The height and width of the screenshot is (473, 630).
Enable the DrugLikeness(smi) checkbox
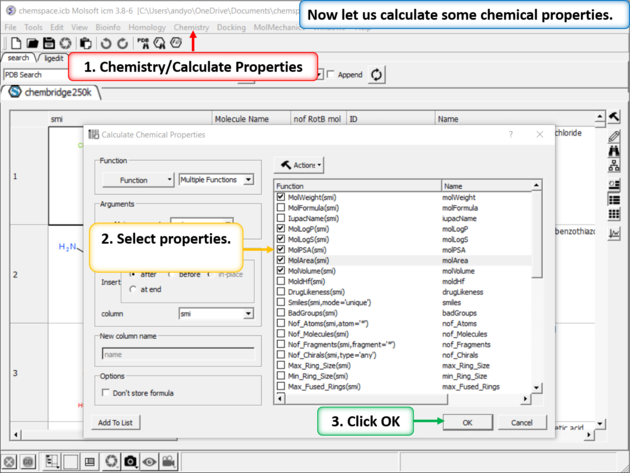pyautogui.click(x=281, y=292)
